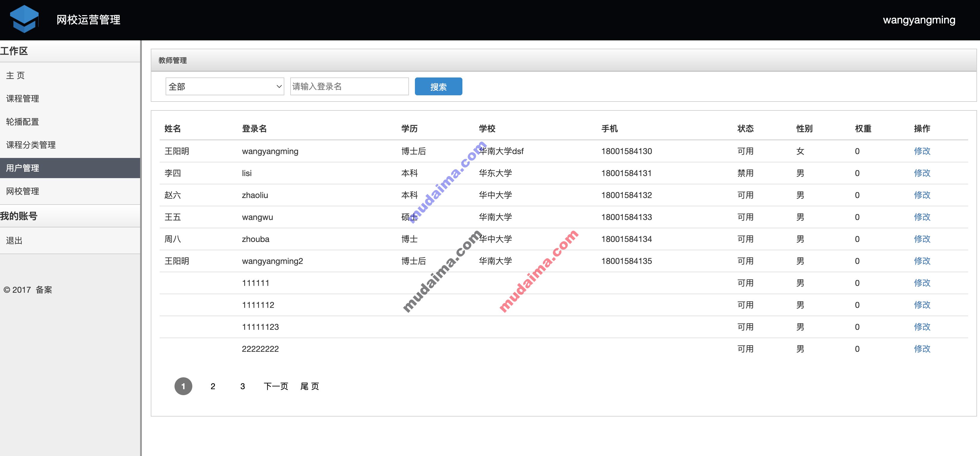Viewport: 980px width, 456px height.
Task: Click phone number 18001584133
Action: (x=626, y=217)
